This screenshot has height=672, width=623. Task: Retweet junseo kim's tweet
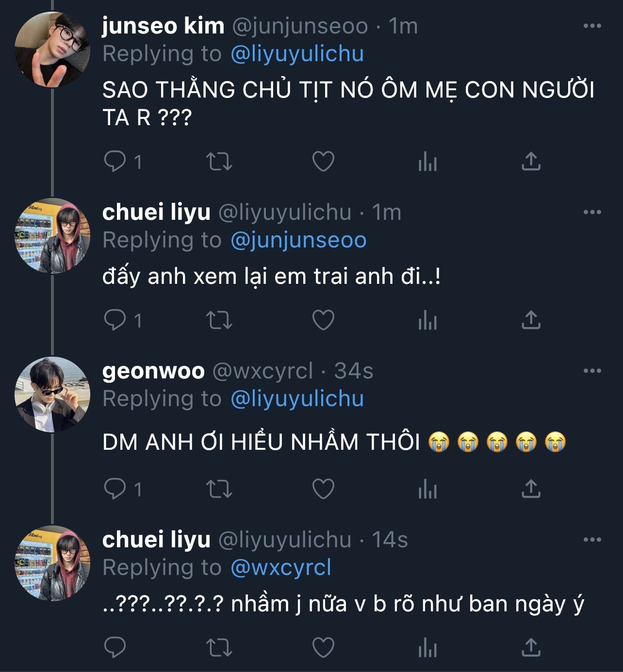pyautogui.click(x=219, y=162)
